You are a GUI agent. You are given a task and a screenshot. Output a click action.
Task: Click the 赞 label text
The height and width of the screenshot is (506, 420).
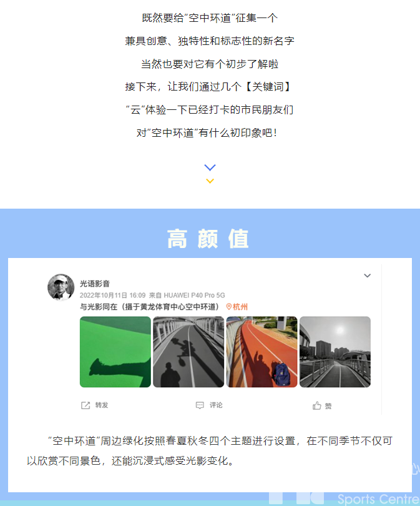pyautogui.click(x=328, y=406)
